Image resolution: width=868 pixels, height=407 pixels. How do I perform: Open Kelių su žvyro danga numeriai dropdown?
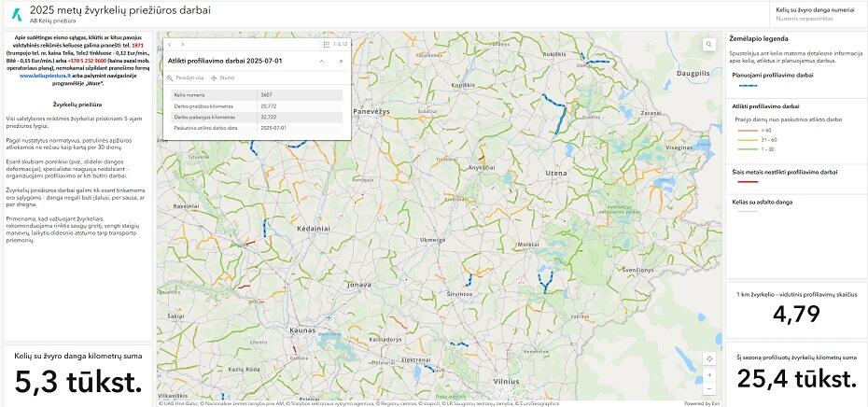[819, 14]
